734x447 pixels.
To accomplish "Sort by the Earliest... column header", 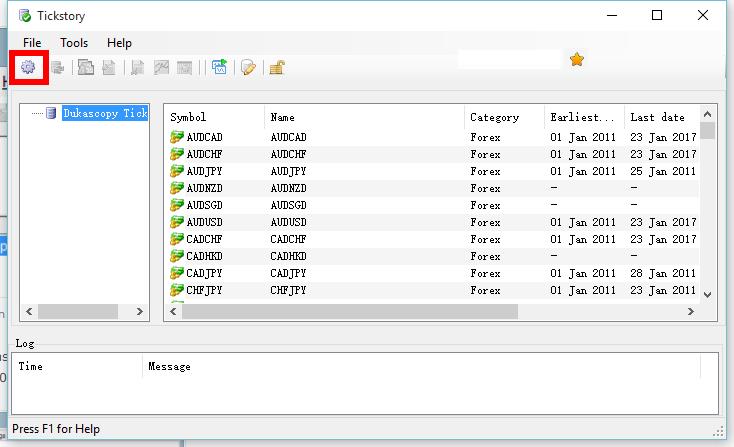I will tap(584, 117).
